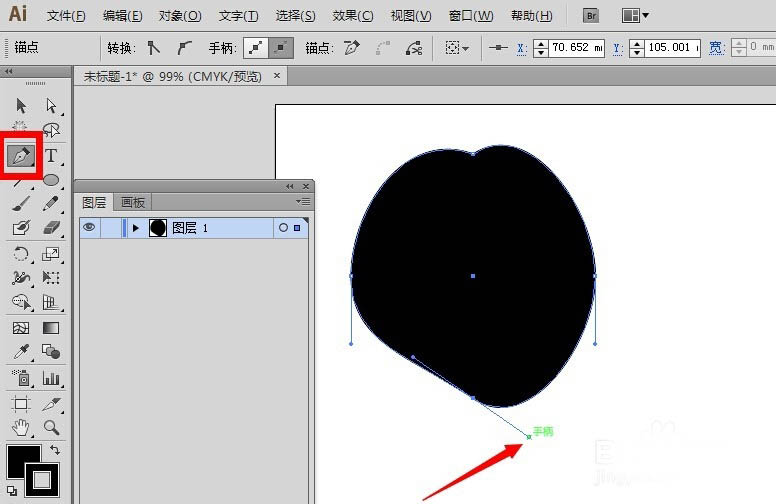Select the Paintbrush tool
The width and height of the screenshot is (776, 504).
pos(21,203)
